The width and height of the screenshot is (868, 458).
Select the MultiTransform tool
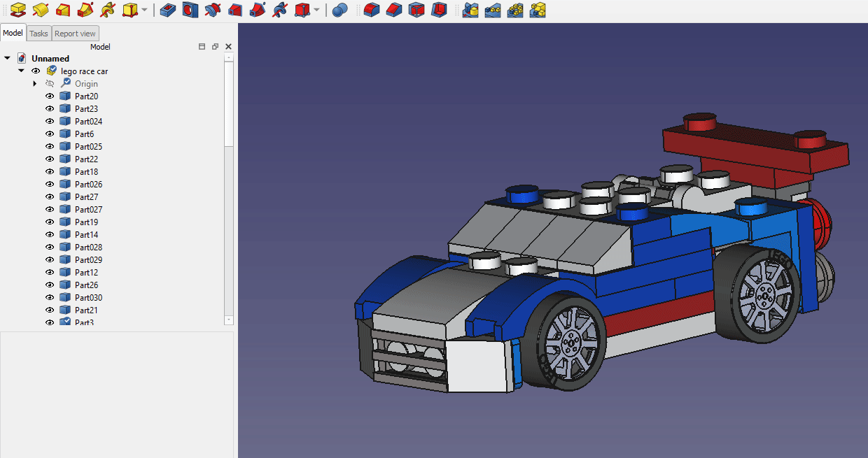tap(538, 10)
